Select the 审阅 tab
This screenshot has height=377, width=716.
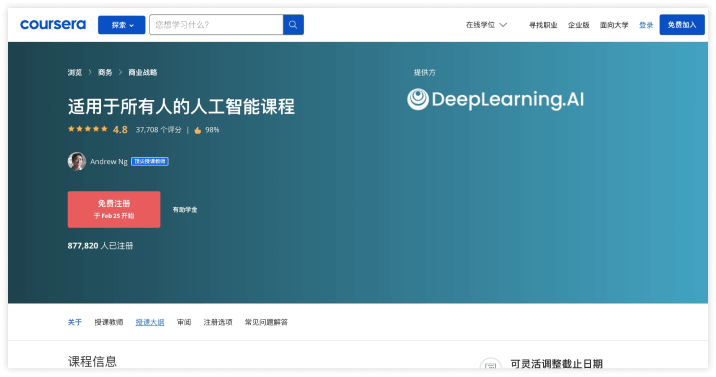click(x=184, y=322)
